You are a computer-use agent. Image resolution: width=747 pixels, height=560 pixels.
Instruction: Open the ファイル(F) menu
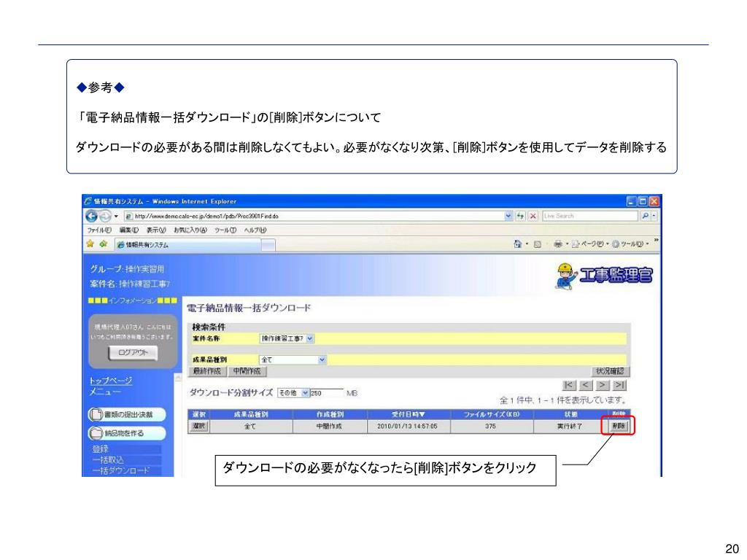click(99, 230)
